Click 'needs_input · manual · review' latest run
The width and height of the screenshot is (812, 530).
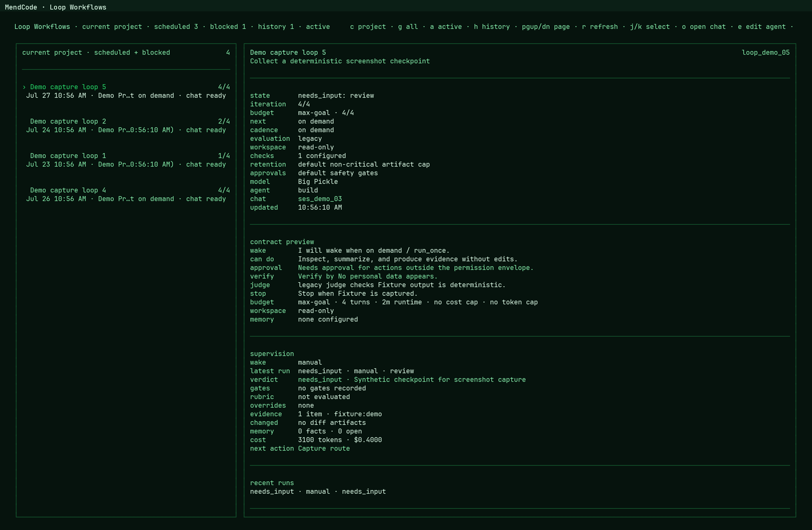click(356, 371)
